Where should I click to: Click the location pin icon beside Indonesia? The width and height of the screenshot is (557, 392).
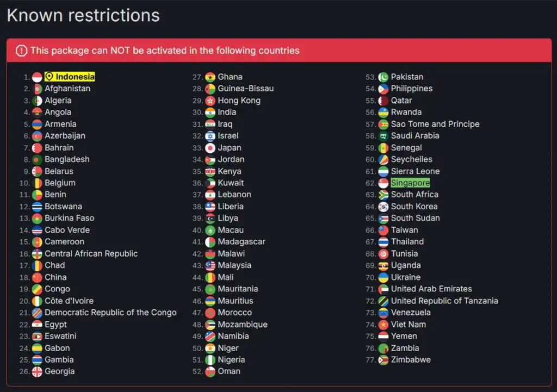49,77
